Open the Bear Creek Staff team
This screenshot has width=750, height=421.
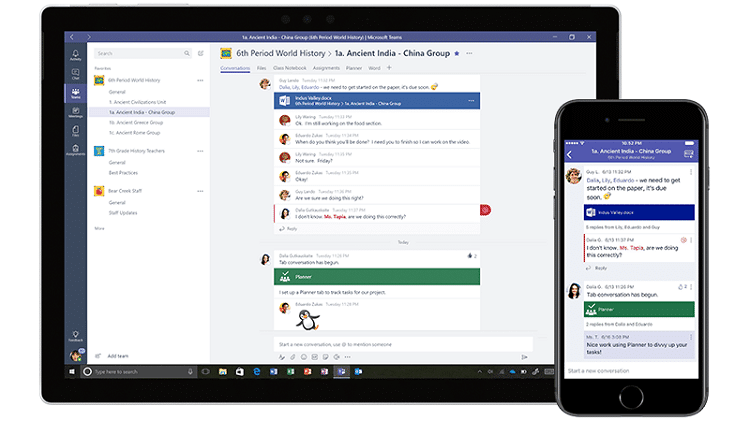coord(124,191)
